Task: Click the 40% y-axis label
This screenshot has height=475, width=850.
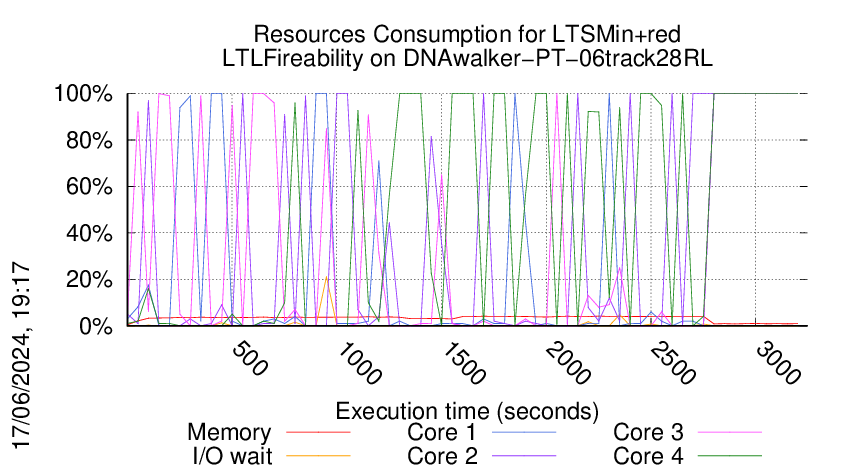Action: click(89, 234)
